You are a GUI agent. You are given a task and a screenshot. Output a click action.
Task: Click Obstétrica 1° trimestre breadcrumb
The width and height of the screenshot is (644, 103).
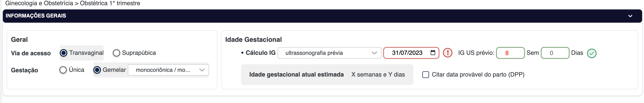(110, 3)
